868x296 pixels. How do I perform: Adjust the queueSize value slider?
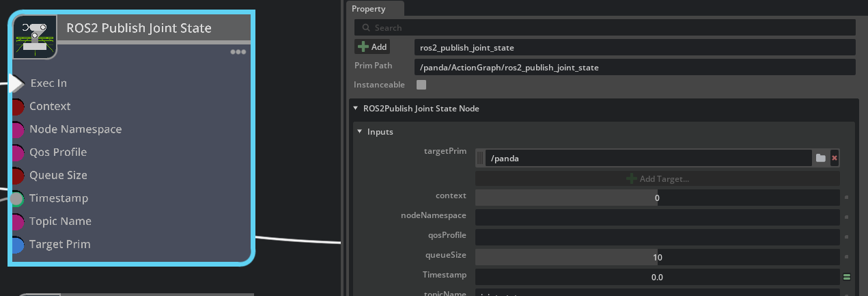coord(658,257)
